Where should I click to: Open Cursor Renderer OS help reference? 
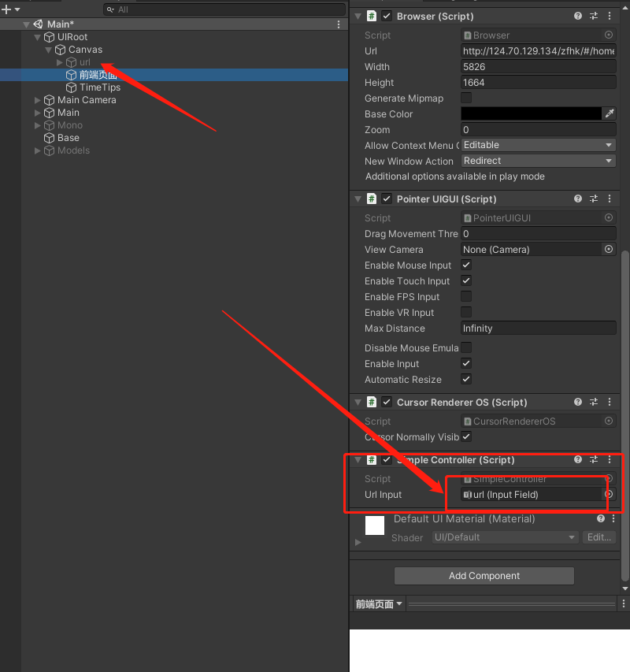578,402
